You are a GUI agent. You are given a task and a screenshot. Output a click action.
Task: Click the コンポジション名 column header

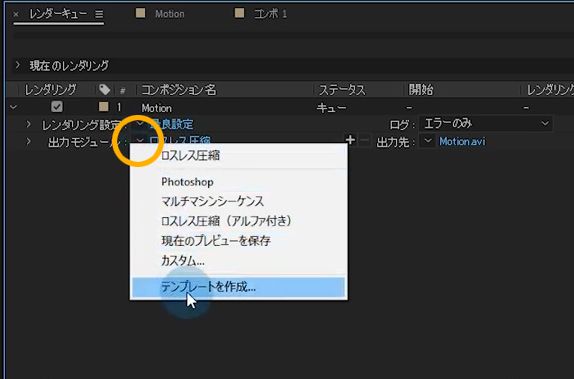[179, 90]
